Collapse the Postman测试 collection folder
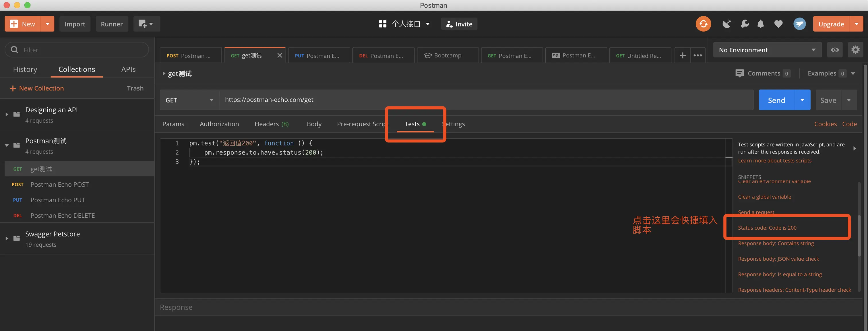 click(7, 146)
